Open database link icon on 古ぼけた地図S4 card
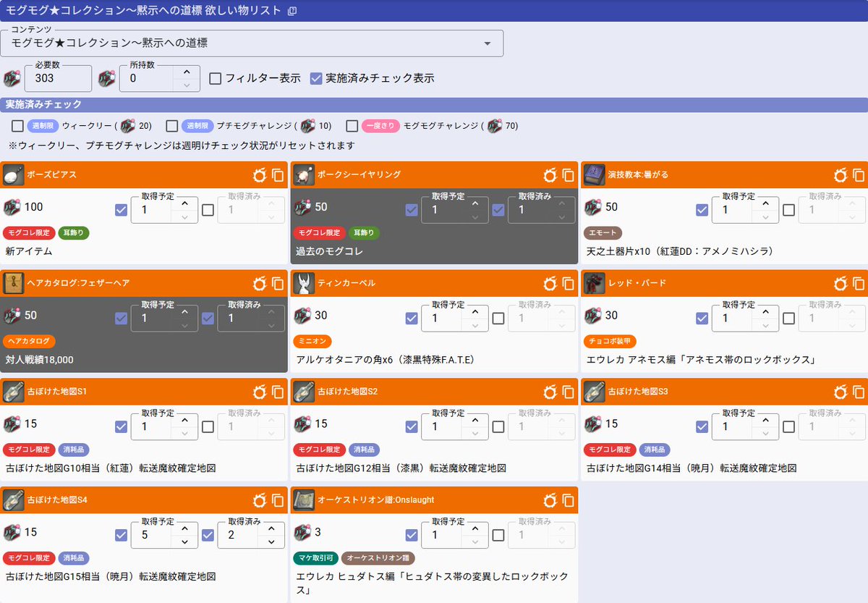 coord(259,500)
